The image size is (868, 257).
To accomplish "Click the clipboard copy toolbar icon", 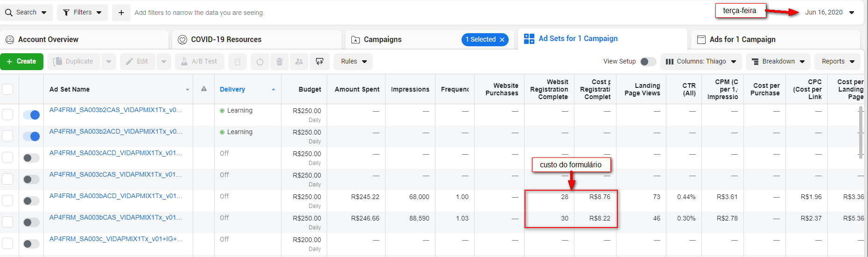I will pyautogui.click(x=238, y=62).
